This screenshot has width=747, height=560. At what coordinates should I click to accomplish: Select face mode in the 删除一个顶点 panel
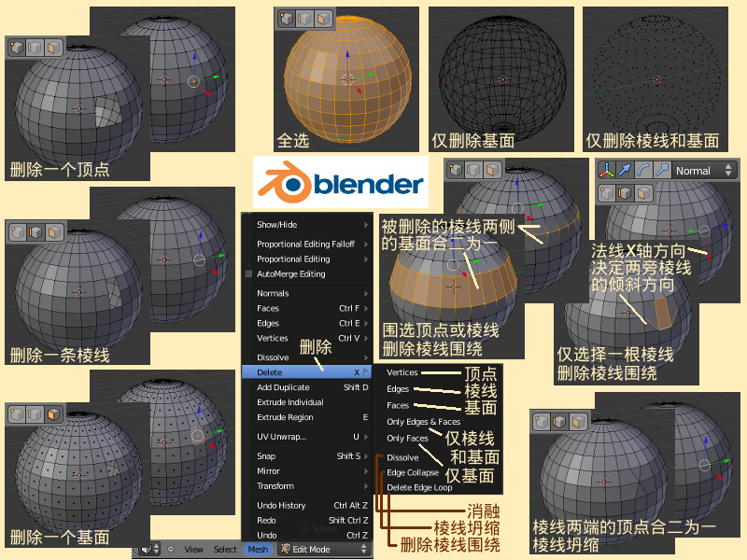point(53,48)
